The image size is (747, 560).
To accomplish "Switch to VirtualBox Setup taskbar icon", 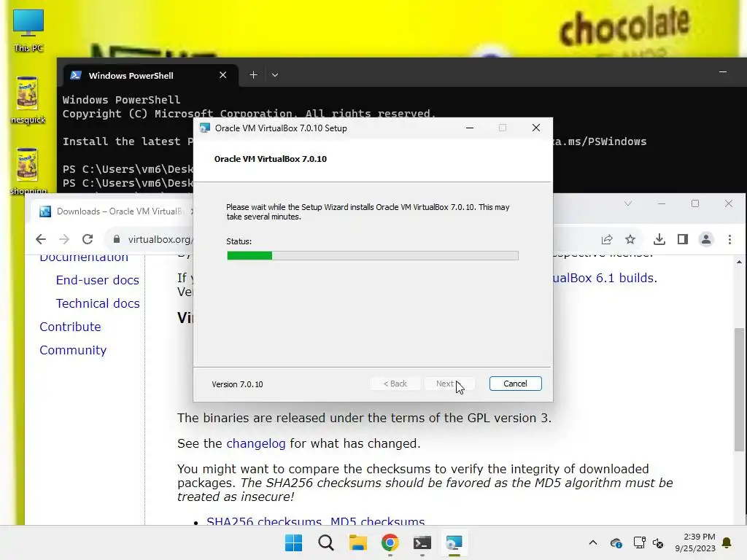I will [454, 542].
